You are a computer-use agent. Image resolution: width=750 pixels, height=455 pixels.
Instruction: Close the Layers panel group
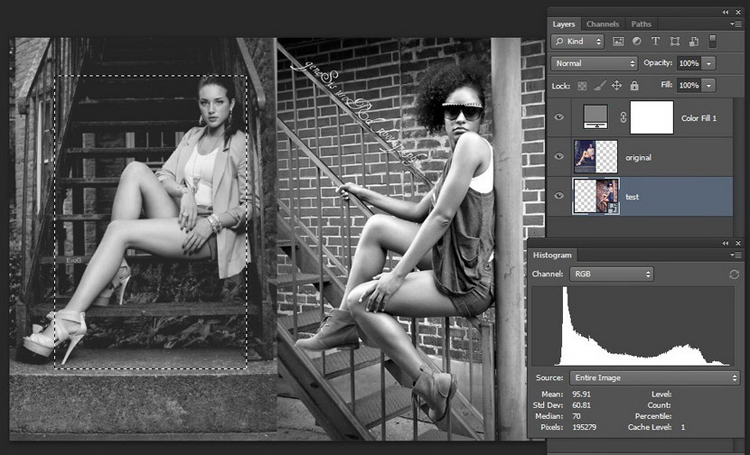739,12
